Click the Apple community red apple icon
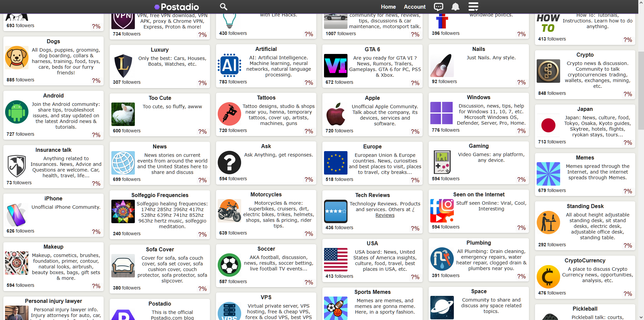644x320 pixels. (336, 114)
